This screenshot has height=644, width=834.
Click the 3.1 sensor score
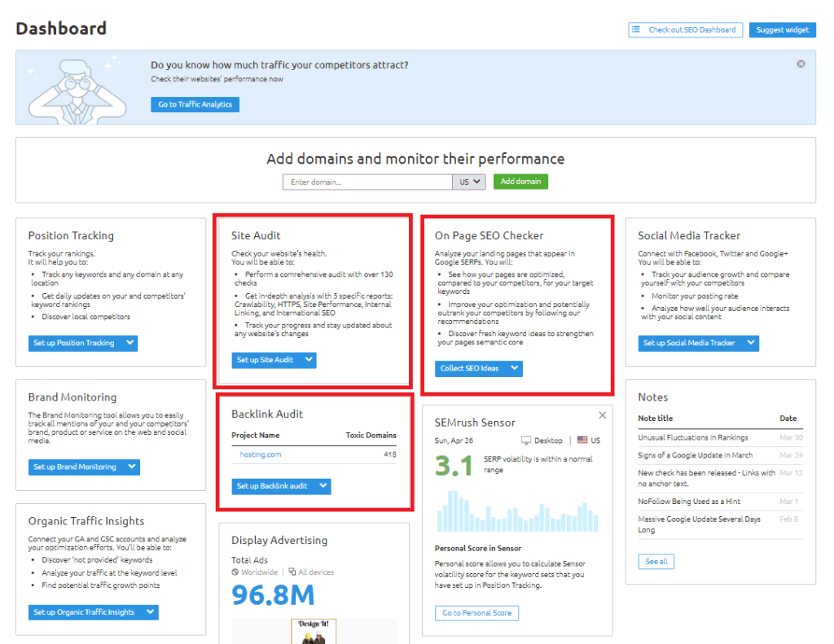pyautogui.click(x=454, y=466)
